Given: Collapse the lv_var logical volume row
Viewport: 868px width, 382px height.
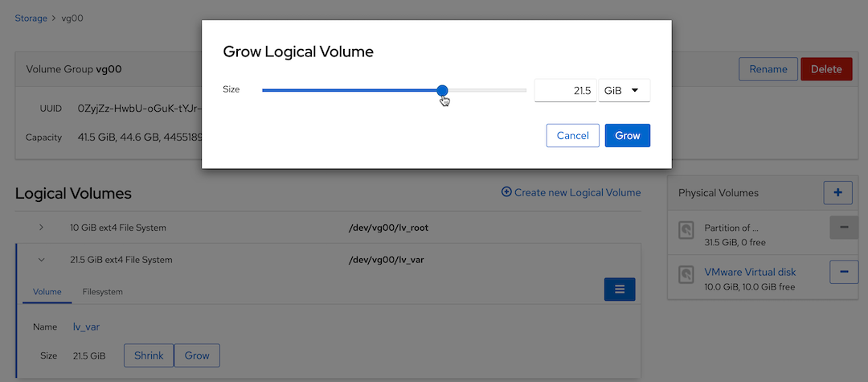Looking at the screenshot, I should tap(42, 260).
